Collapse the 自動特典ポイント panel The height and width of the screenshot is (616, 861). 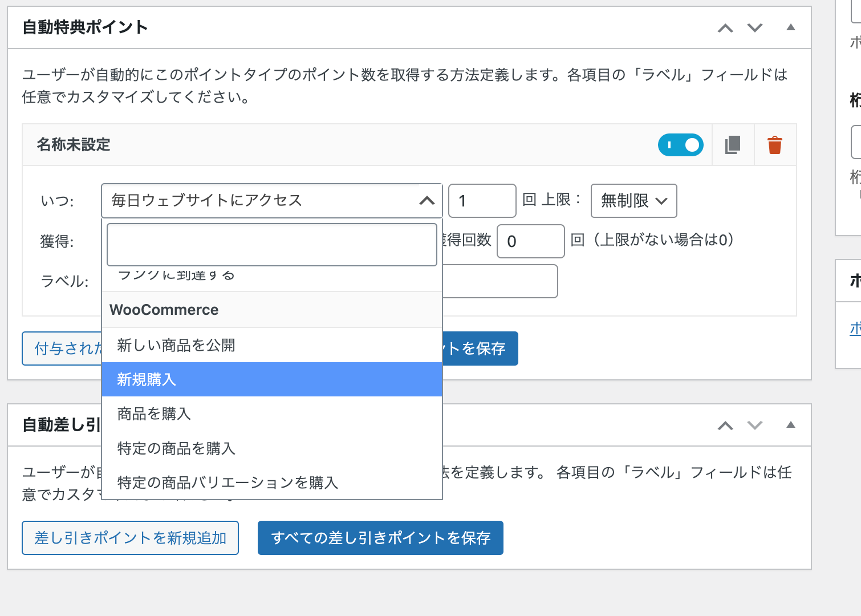[791, 27]
